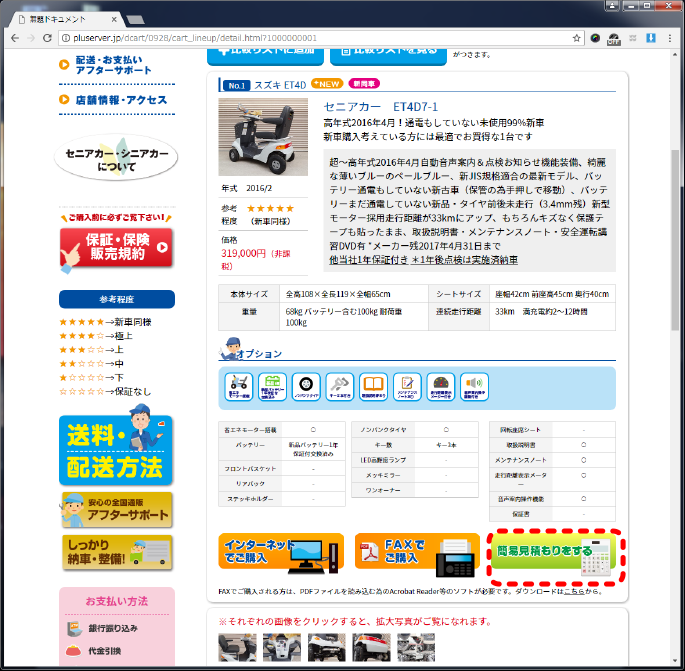
Task: Click インターネットでご購入 purchase button
Action: point(281,551)
